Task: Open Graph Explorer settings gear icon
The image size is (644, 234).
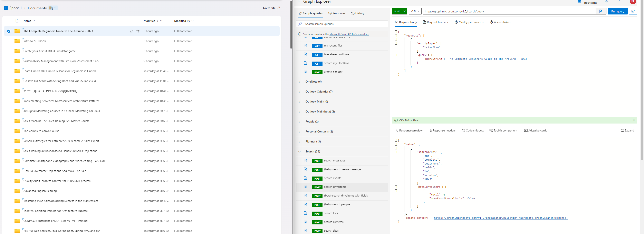Action: tap(606, 1)
